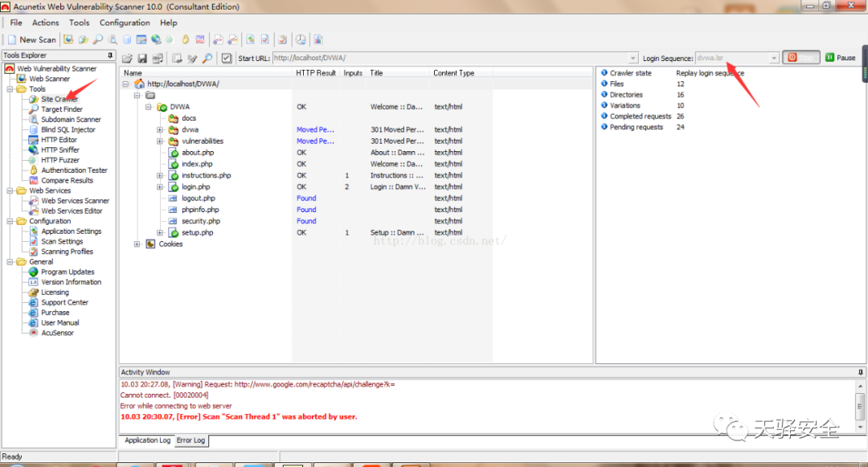
Task: Open the Configuration menu
Action: coord(125,23)
